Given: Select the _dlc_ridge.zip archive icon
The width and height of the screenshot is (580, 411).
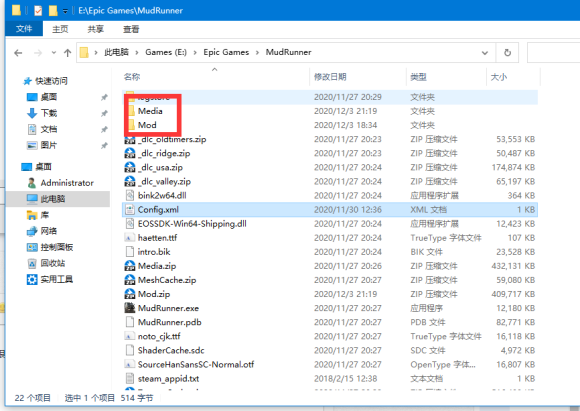Looking at the screenshot, I should tap(130, 153).
